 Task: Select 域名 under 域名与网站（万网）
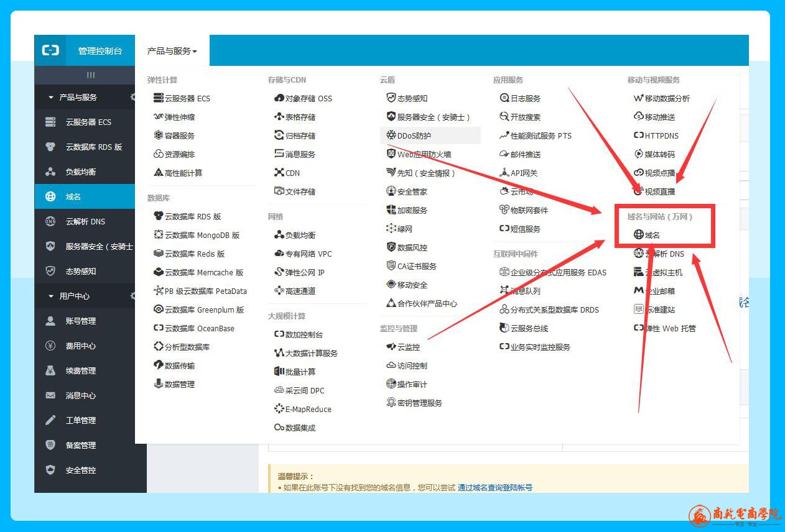pyautogui.click(x=652, y=235)
